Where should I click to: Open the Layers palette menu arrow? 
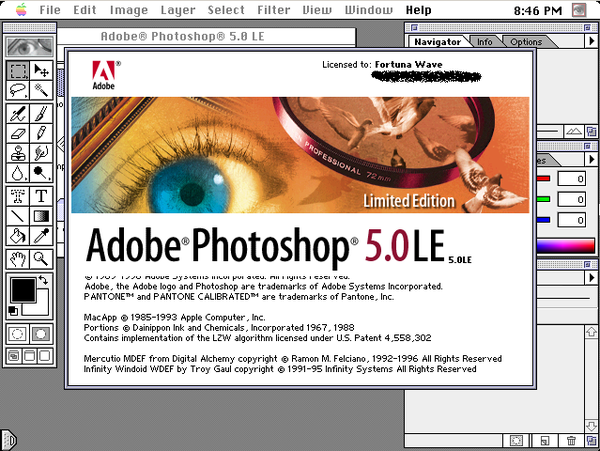click(591, 278)
